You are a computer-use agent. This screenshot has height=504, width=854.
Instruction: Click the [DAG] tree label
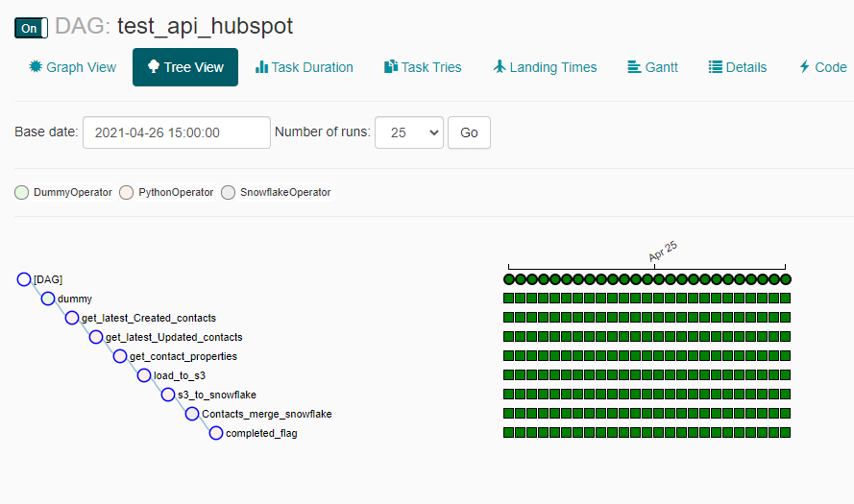coord(48,279)
